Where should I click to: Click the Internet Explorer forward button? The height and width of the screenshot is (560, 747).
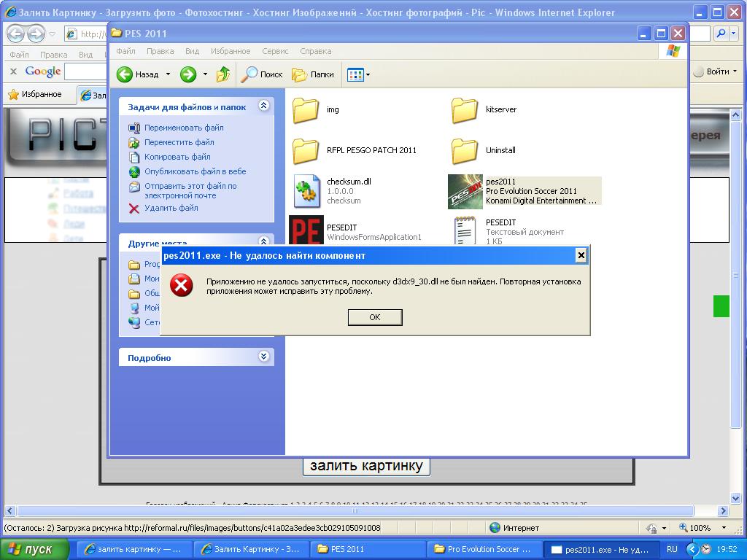tap(36, 34)
